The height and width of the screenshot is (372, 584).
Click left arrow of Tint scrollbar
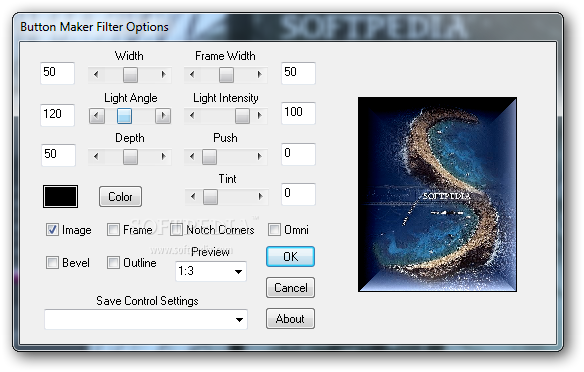(193, 197)
